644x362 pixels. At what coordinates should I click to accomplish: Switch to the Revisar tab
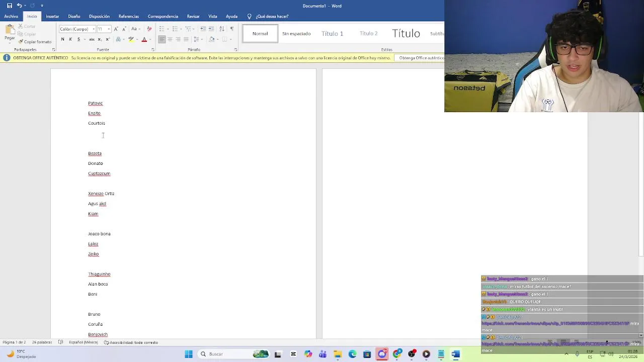coord(193,17)
